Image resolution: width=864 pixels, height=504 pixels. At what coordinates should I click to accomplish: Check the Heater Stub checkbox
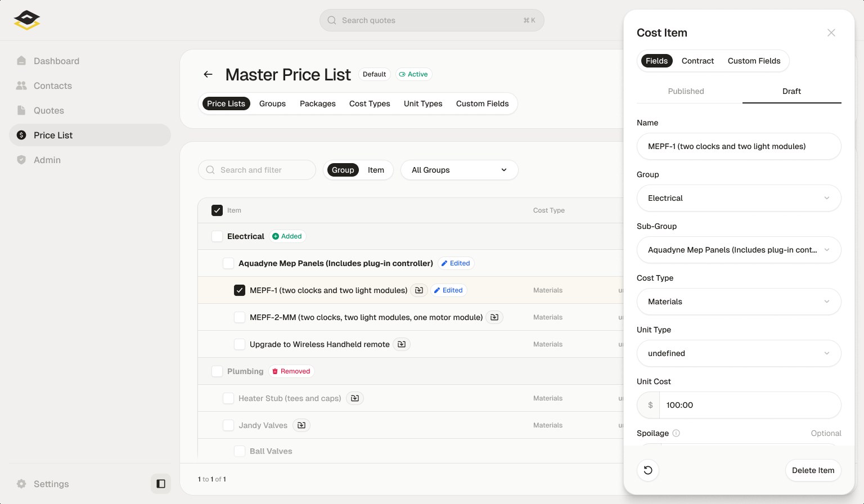tap(228, 398)
